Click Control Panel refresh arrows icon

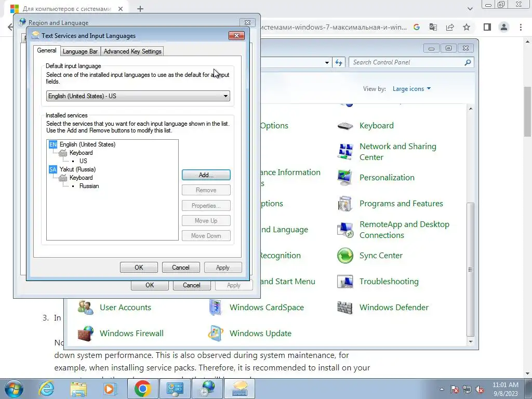tap(339, 62)
